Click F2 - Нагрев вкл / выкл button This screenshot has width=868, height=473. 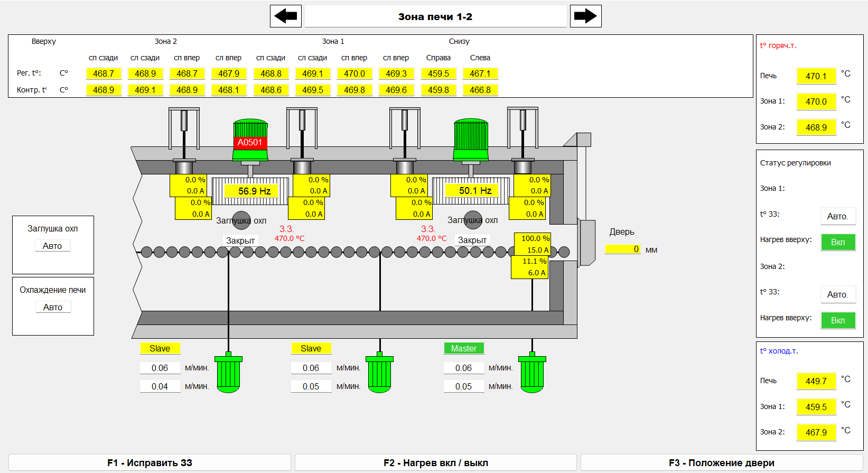pos(435,462)
